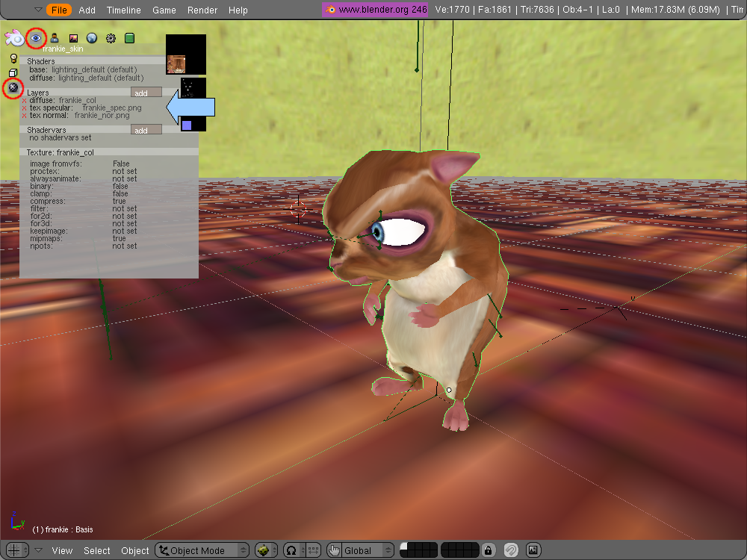Expand the draw type shading selector
The height and width of the screenshot is (560, 747).
[265, 550]
